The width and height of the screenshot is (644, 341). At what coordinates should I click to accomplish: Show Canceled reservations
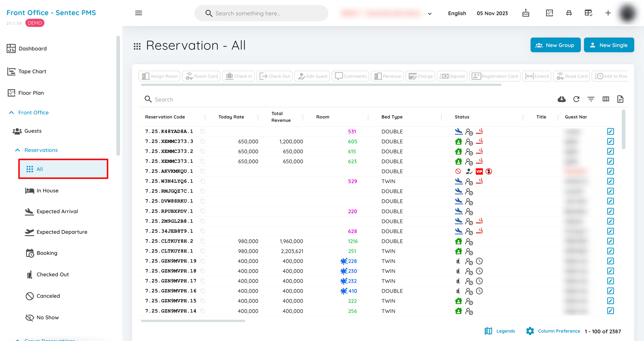(x=43, y=296)
